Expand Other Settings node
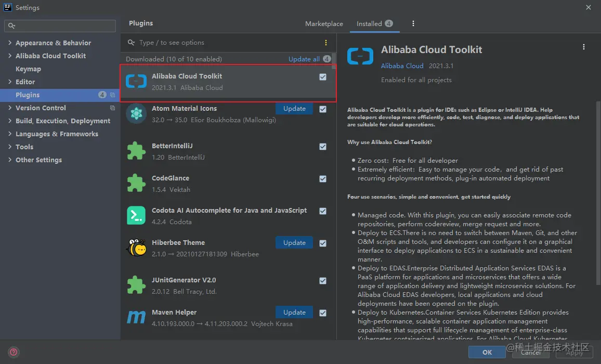The image size is (601, 364). (x=9, y=160)
